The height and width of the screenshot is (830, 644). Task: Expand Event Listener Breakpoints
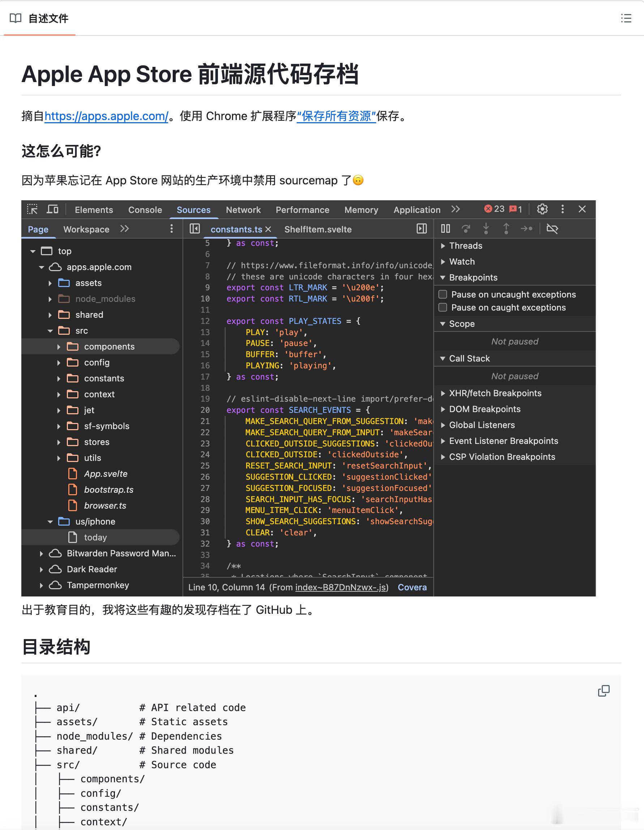click(443, 441)
